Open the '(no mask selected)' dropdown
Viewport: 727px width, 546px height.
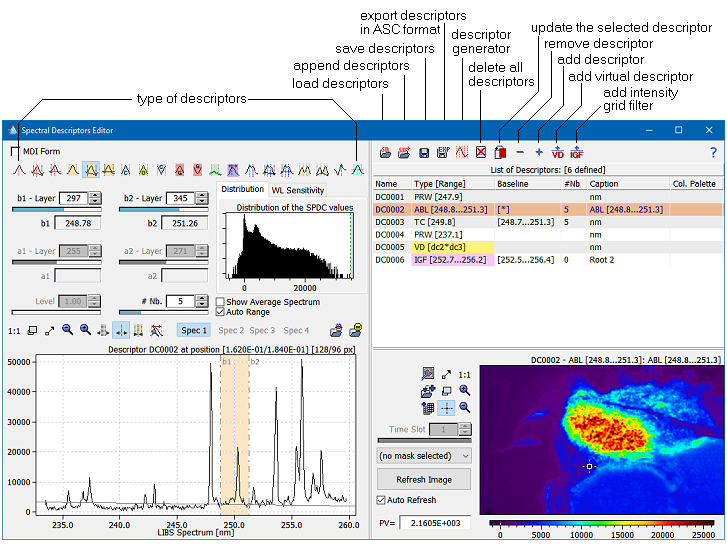424,455
